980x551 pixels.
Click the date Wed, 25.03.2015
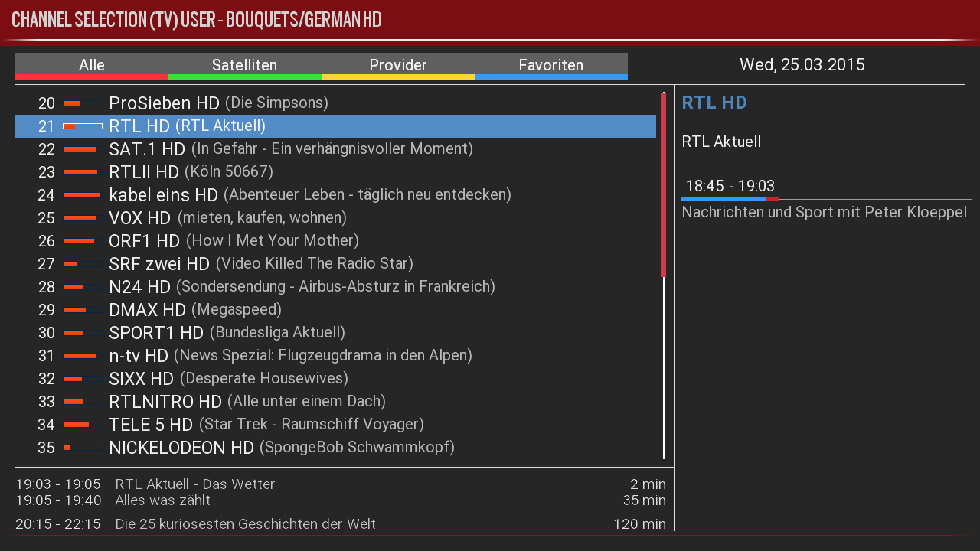(x=802, y=65)
